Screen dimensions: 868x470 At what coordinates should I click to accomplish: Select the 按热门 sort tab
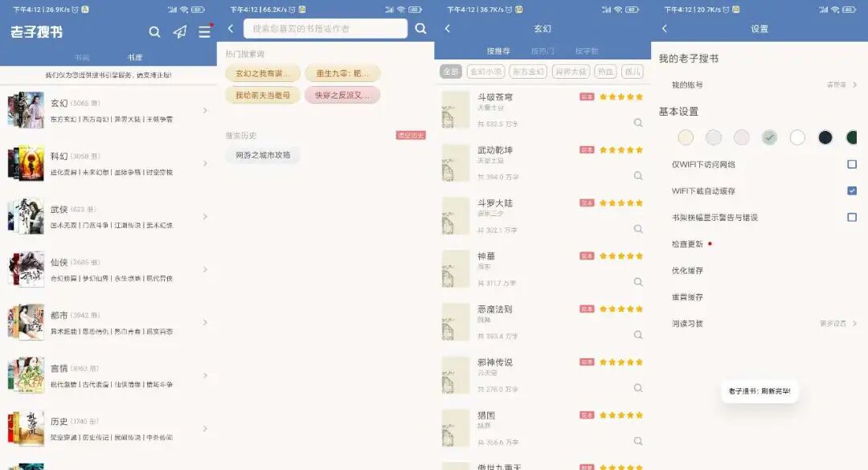click(542, 51)
